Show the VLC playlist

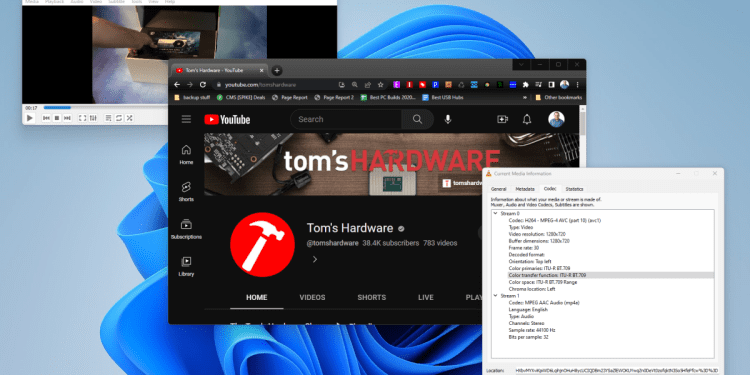coord(109,118)
